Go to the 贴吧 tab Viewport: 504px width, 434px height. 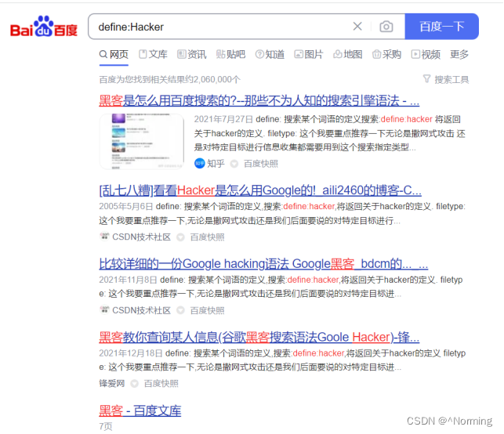(x=230, y=54)
